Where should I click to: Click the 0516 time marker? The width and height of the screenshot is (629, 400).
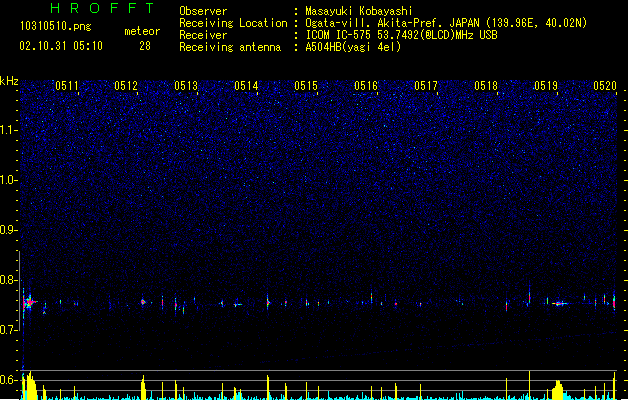coord(366,86)
